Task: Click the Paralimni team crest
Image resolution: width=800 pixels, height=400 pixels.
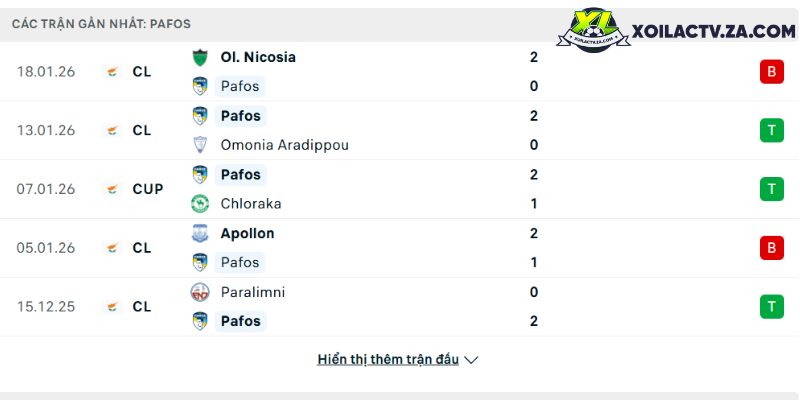Action: tap(200, 292)
